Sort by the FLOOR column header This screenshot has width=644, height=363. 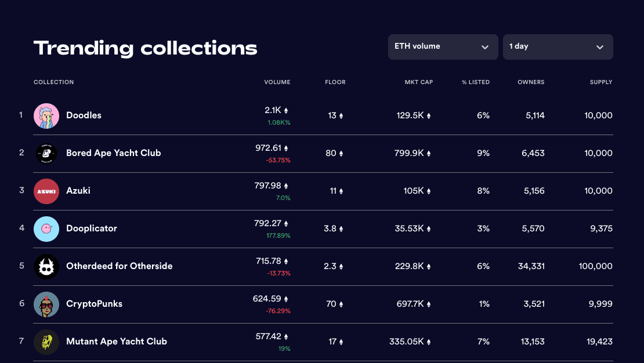click(x=335, y=82)
